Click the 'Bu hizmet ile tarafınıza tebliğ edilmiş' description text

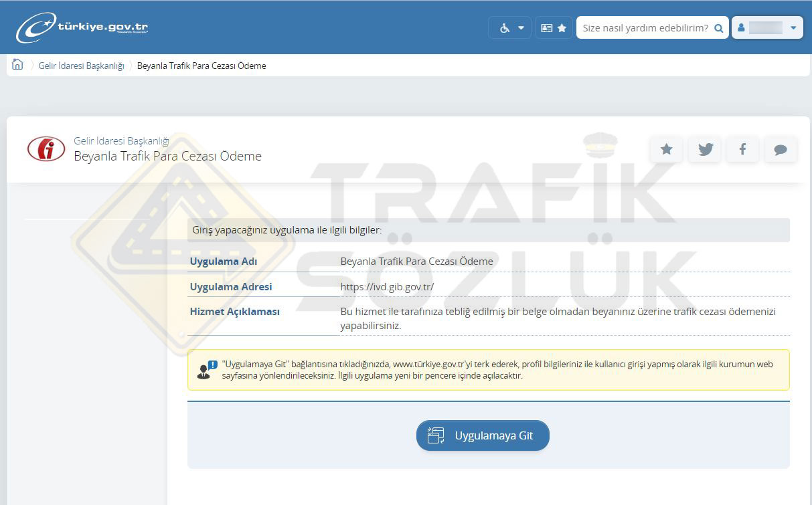click(x=558, y=319)
